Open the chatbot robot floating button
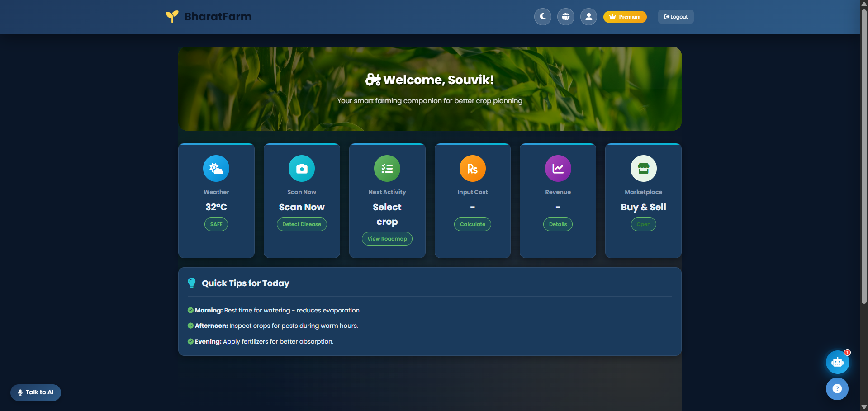 pos(837,362)
